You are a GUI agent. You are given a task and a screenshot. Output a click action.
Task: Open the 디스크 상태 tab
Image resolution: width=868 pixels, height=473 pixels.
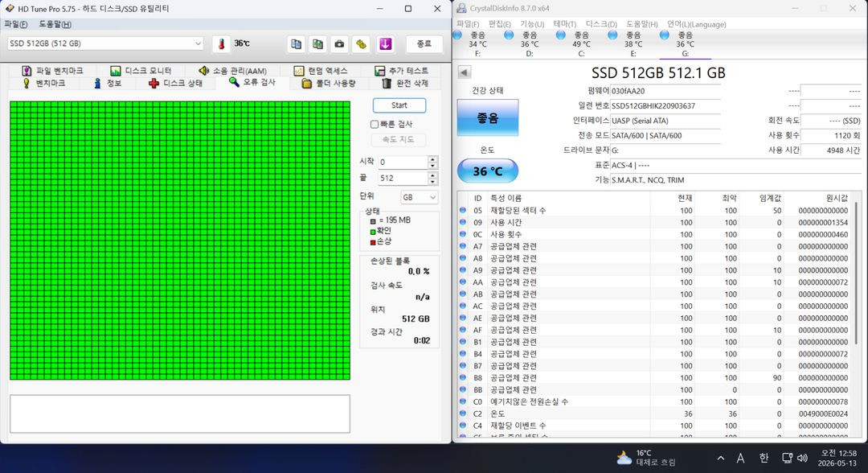(x=175, y=83)
